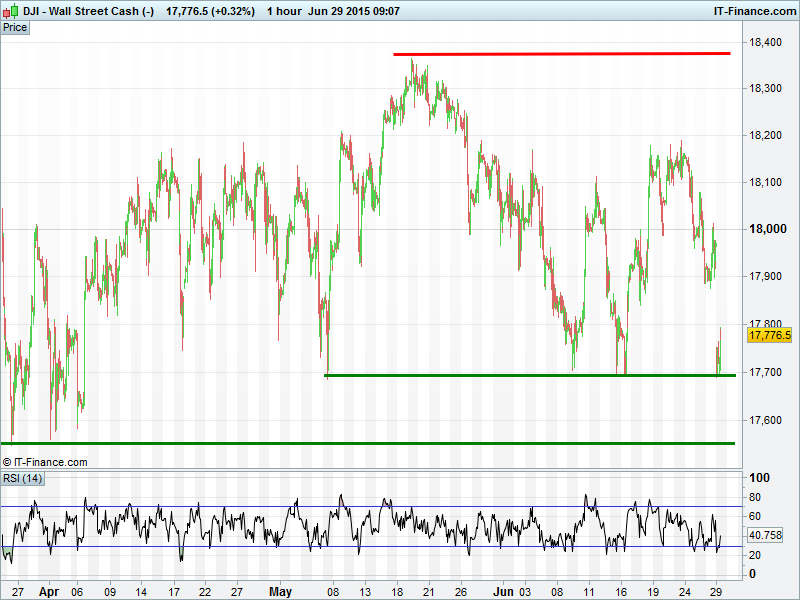This screenshot has height=600, width=800.
Task: Click the yellow current price tag 17,776.5
Action: tap(769, 336)
